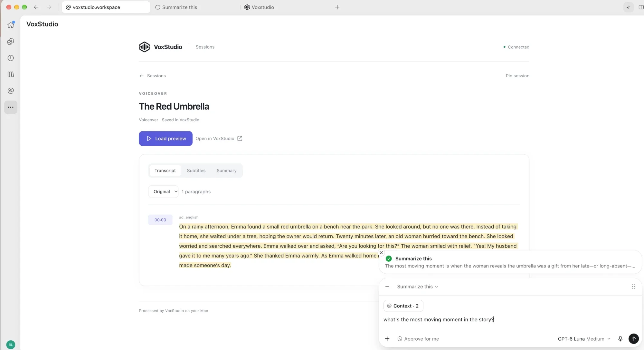The height and width of the screenshot is (350, 644).
Task: Open the Original language dropdown
Action: pyautogui.click(x=163, y=191)
